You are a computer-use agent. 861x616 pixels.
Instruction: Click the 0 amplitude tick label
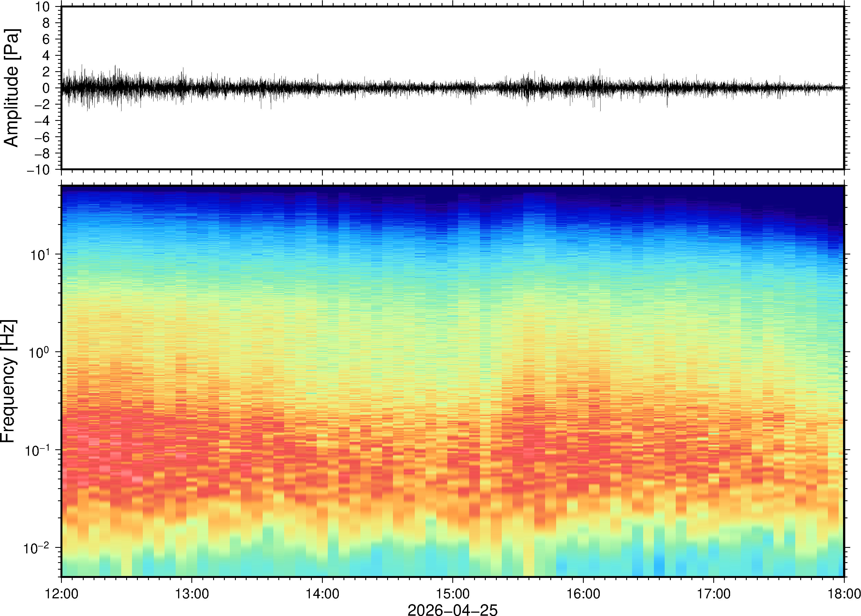click(x=46, y=88)
